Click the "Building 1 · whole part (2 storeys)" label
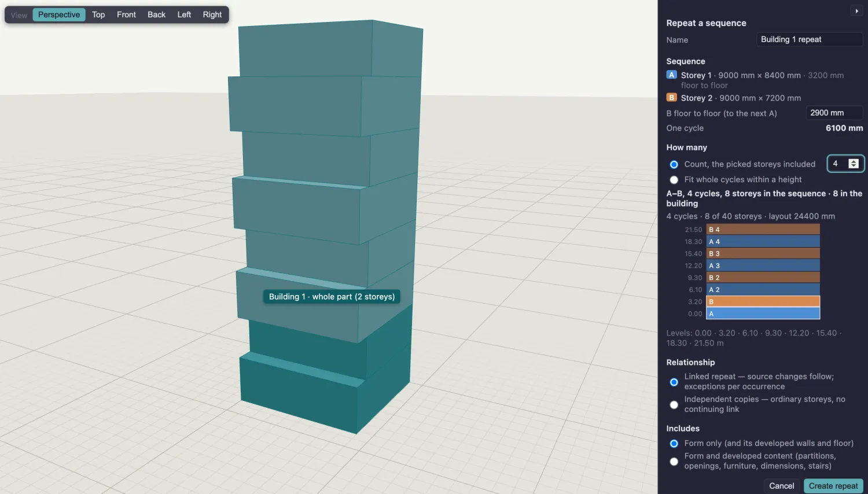Viewport: 868px width, 494px height. coord(332,297)
